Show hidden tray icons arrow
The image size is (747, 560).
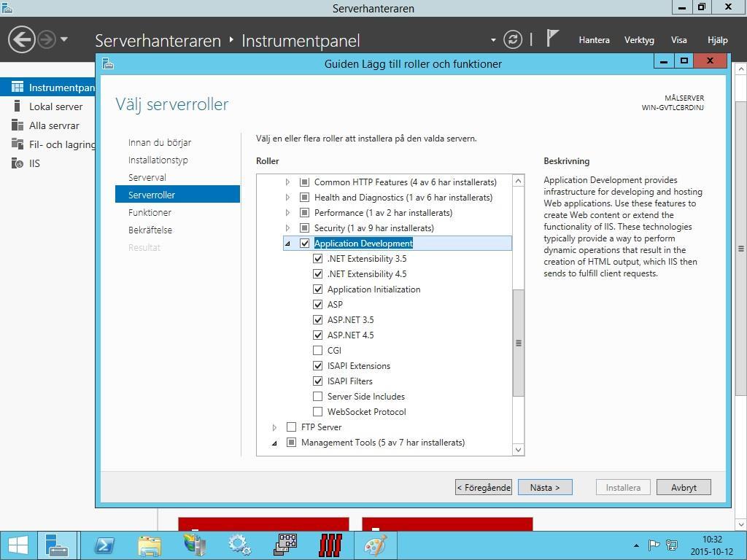point(636,545)
